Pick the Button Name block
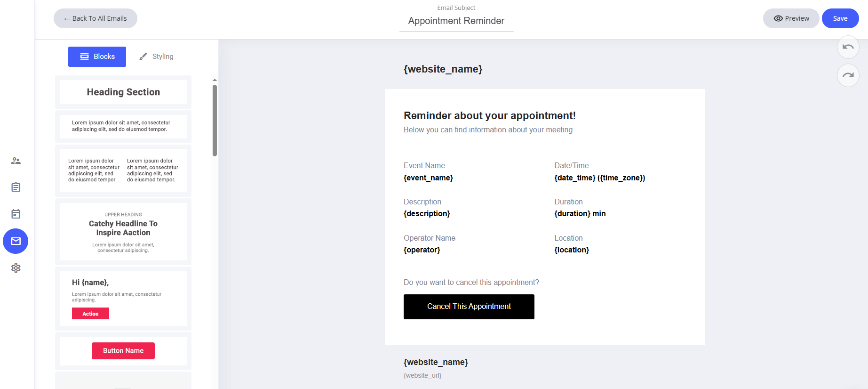 pos(123,351)
